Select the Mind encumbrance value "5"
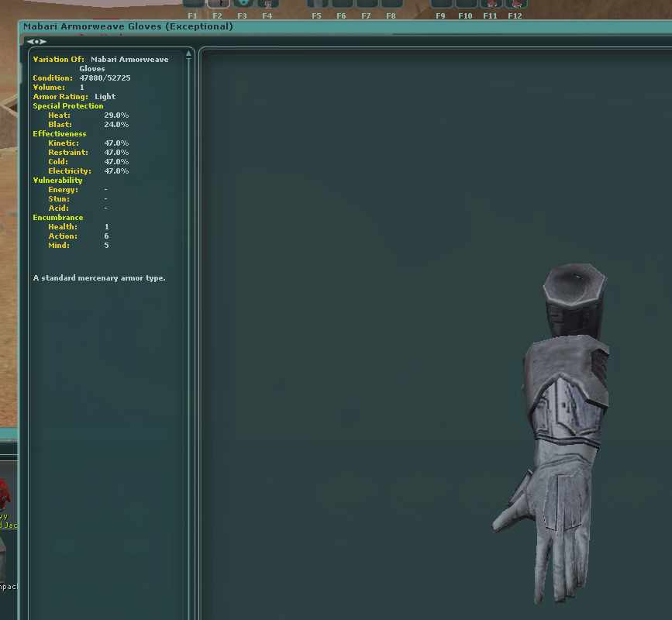Screen dimensions: 672x620 tap(106, 246)
